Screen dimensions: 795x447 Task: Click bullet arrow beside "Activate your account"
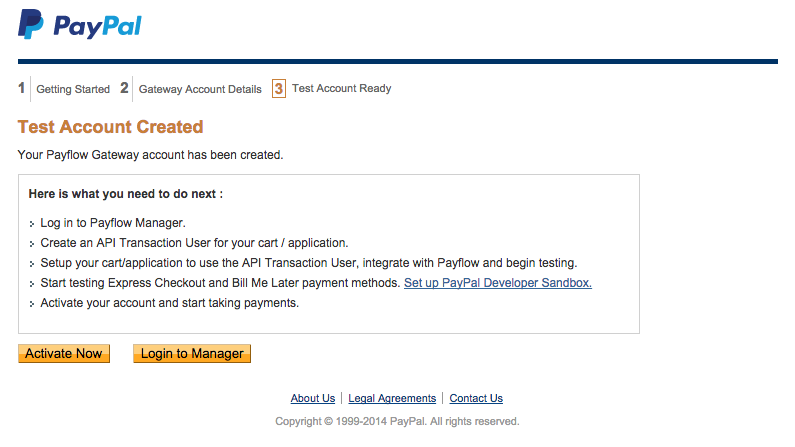tap(32, 304)
